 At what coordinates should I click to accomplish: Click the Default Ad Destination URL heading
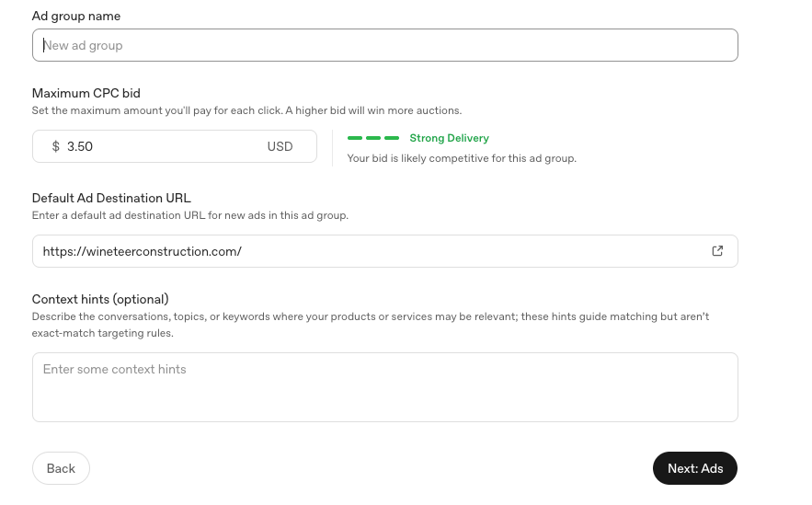click(111, 199)
